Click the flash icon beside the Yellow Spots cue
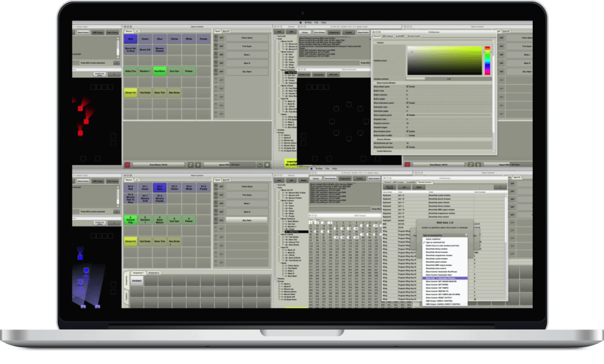The image size is (604, 364). (x=215, y=38)
